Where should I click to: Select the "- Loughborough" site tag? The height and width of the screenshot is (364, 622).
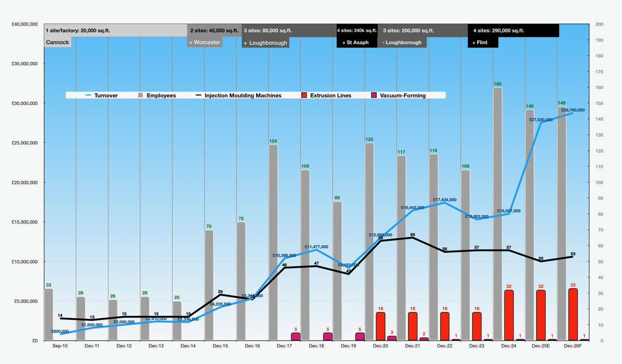point(402,42)
